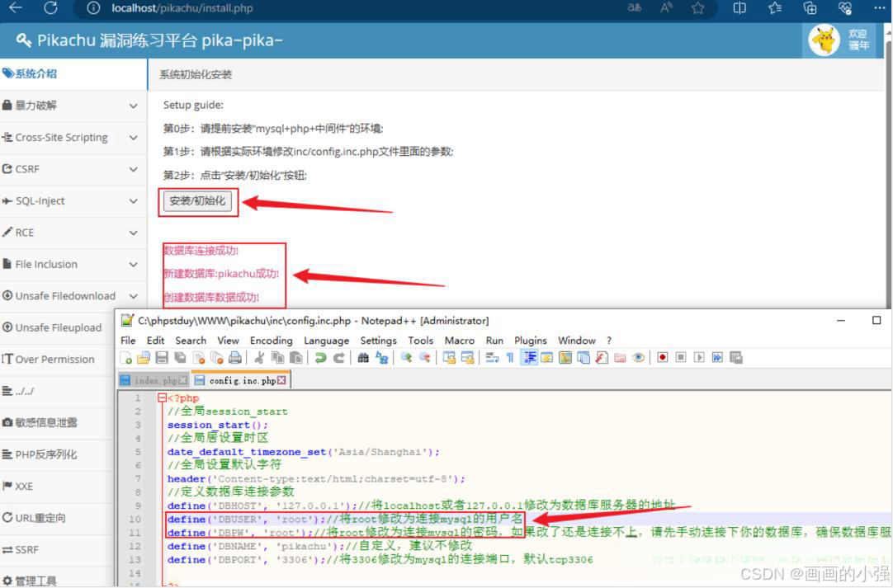Click the Redo arrow icon in Notepad++
The width and height of the screenshot is (893, 588).
coord(339,357)
